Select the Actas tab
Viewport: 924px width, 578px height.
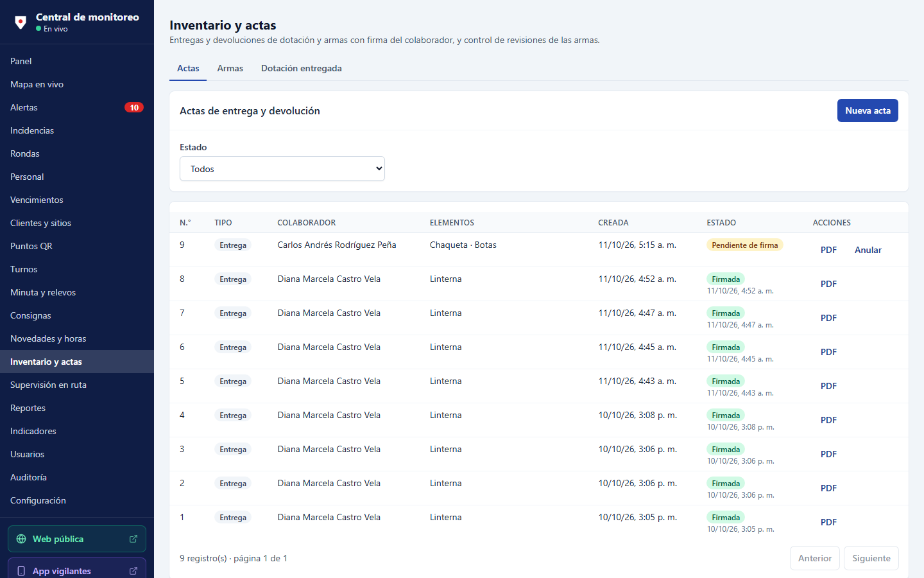click(x=188, y=68)
